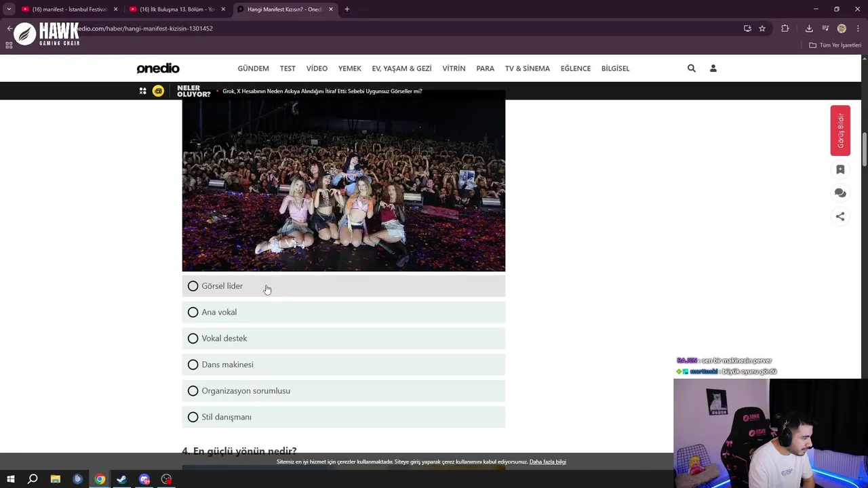868x488 pixels.
Task: Click the grid icon next to Neler Oluyor
Action: tap(143, 91)
